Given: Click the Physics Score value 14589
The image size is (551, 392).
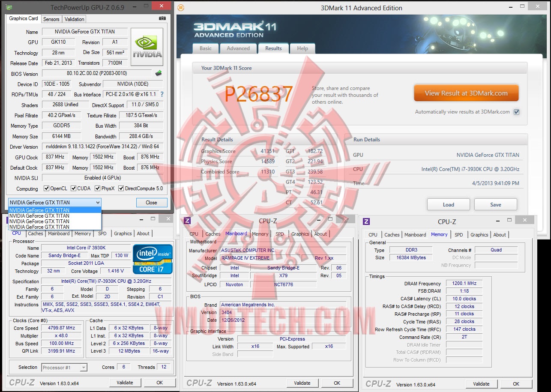Looking at the screenshot, I should 267,162.
